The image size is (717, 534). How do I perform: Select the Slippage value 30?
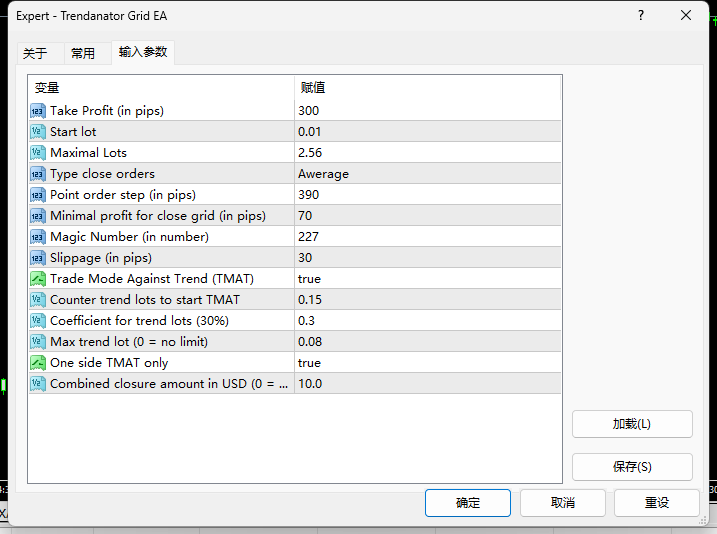point(428,258)
